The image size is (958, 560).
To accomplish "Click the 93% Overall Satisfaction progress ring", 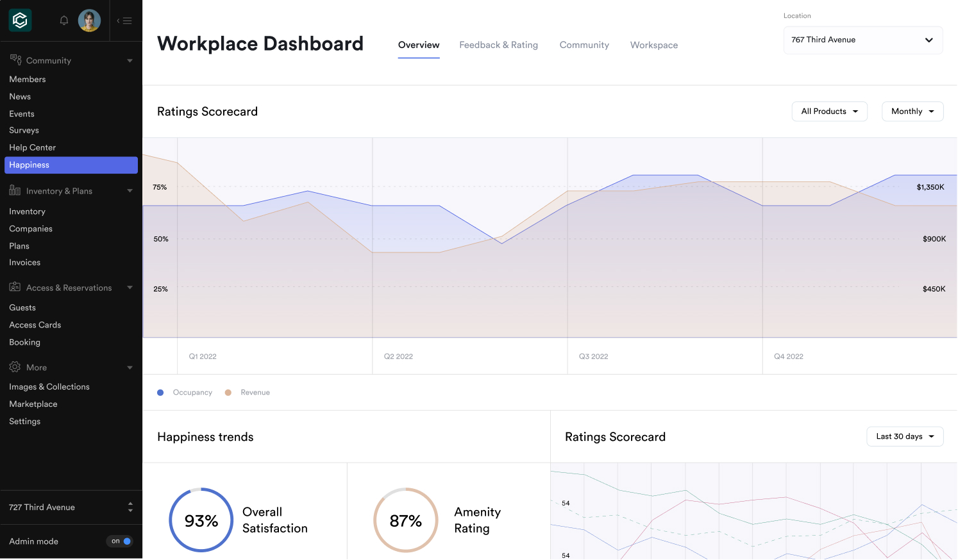I will coord(201,520).
